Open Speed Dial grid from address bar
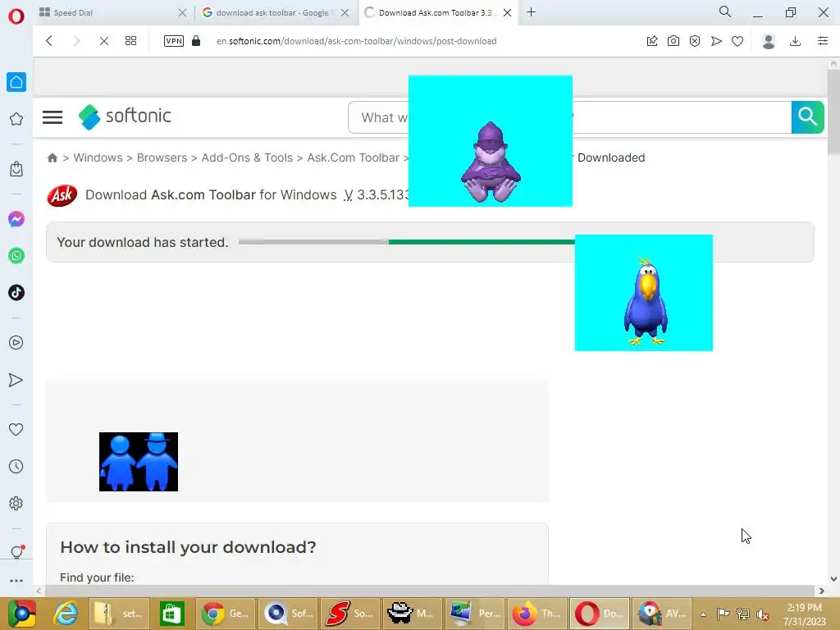840x630 pixels. coord(130,41)
